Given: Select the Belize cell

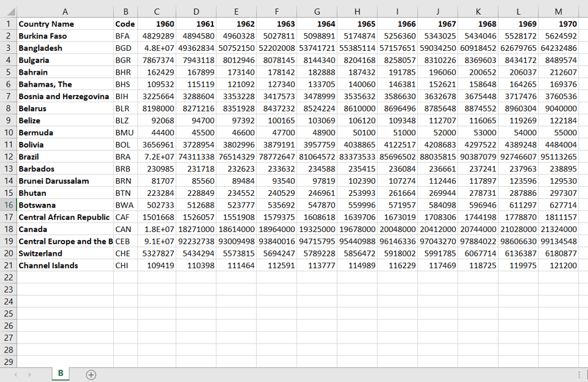Looking at the screenshot, I should 66,121.
